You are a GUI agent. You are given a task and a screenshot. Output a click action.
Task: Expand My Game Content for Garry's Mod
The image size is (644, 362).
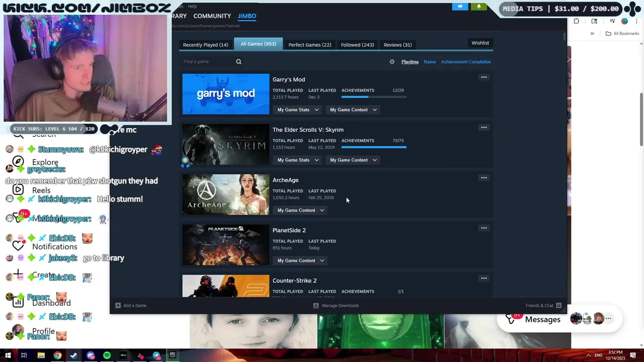(353, 110)
